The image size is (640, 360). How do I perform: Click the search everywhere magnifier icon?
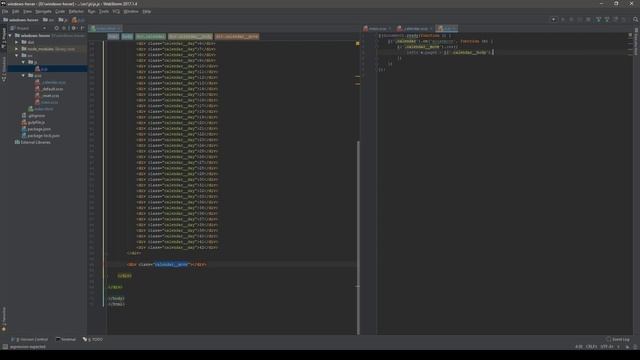click(635, 19)
